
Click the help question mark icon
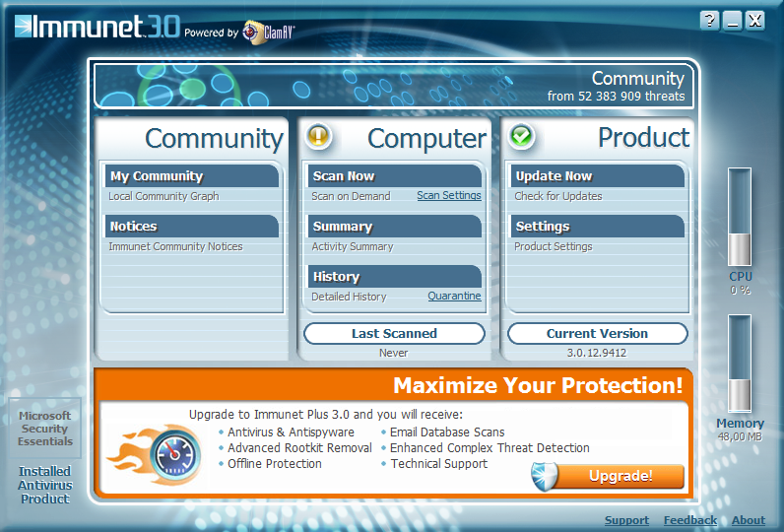pyautogui.click(x=709, y=21)
